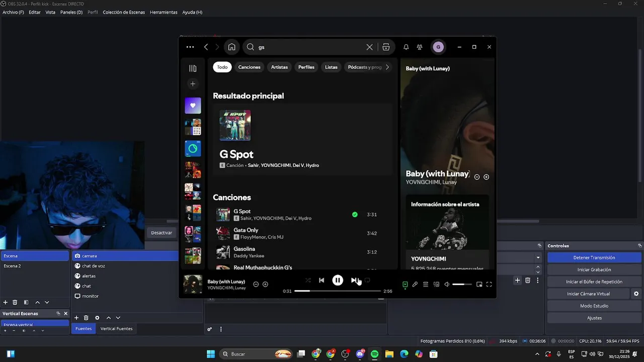Open virtual camera settings gear

pyautogui.click(x=636, y=294)
